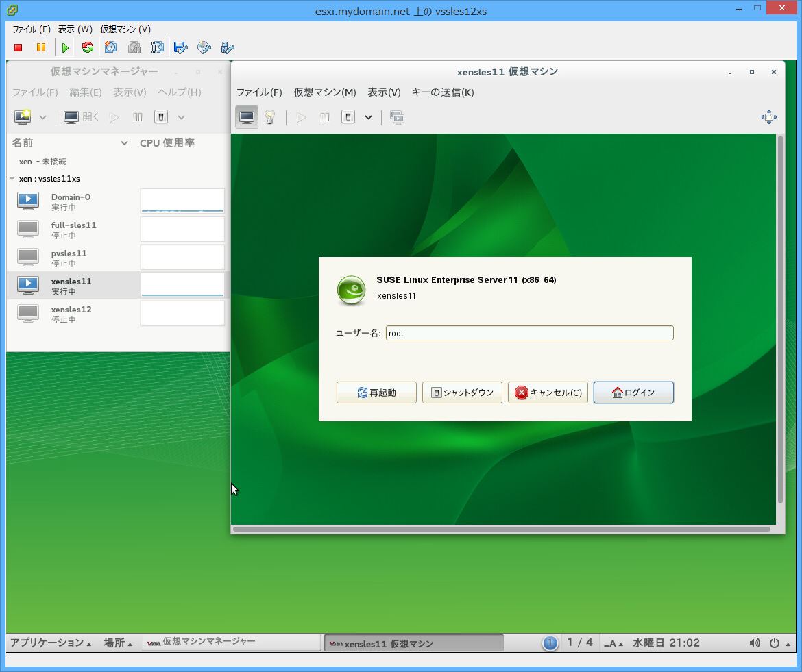Click the CPU 使用率 column header
The image size is (802, 672).
pyautogui.click(x=167, y=142)
